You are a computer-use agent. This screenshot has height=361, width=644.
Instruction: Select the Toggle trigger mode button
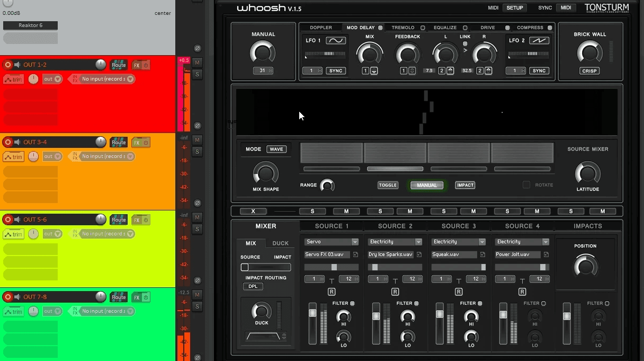[388, 185]
